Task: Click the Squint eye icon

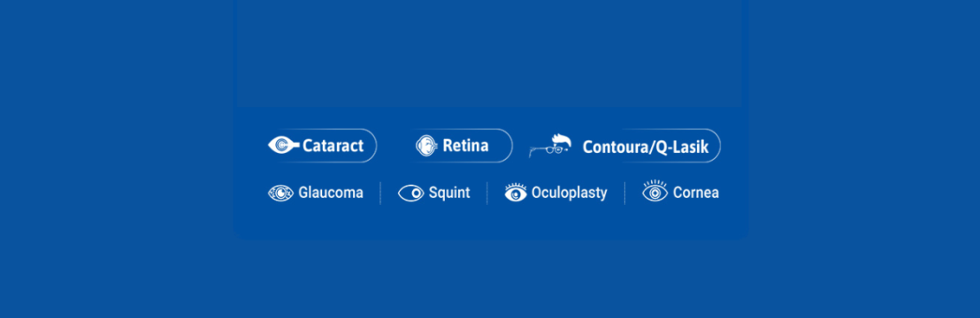Action: click(x=410, y=193)
